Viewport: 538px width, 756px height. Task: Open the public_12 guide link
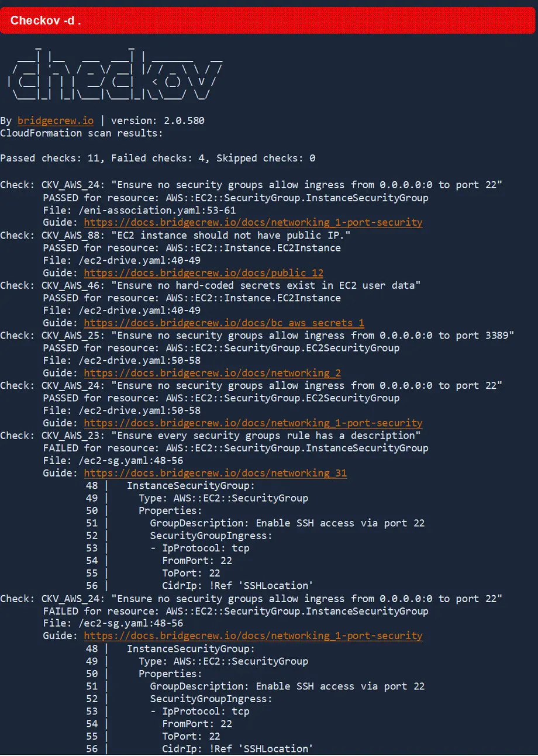point(204,272)
